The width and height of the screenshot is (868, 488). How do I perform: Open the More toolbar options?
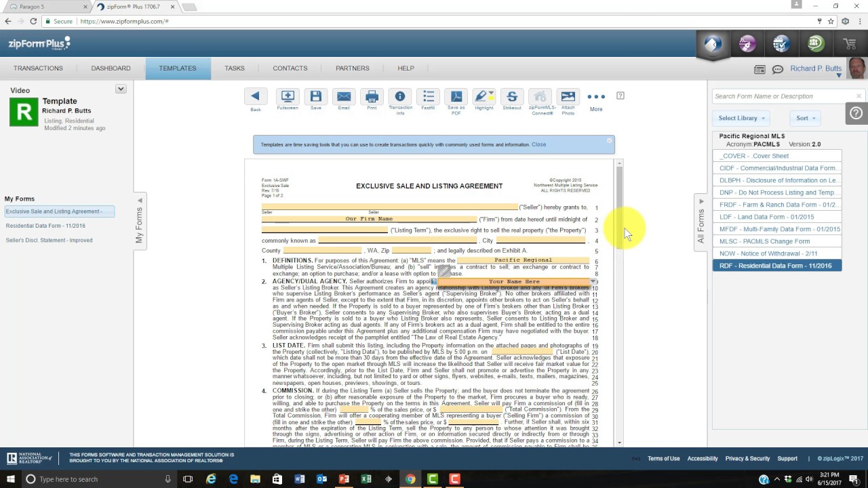click(x=596, y=98)
